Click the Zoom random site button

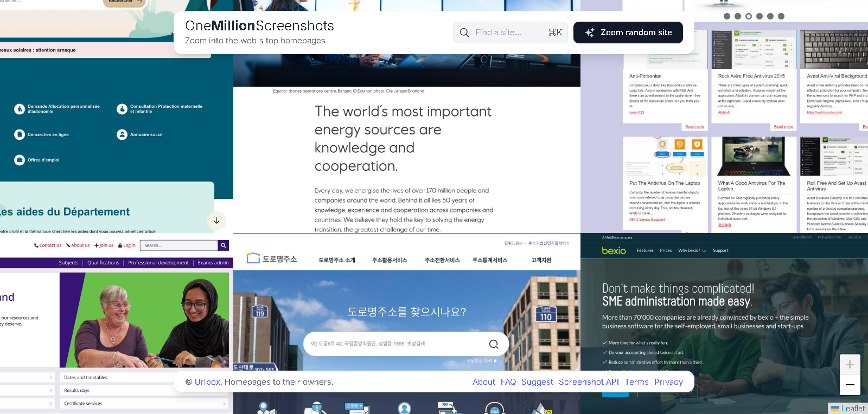pos(628,33)
